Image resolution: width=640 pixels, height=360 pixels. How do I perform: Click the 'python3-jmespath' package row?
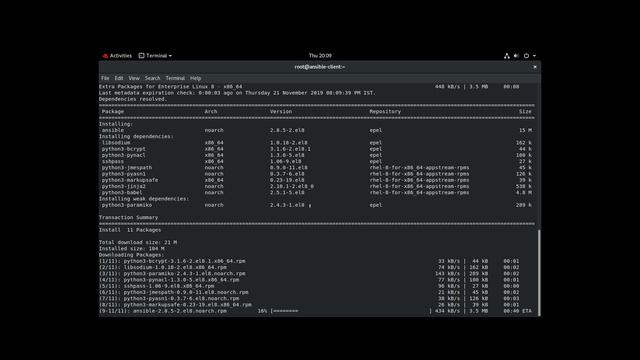coord(316,167)
